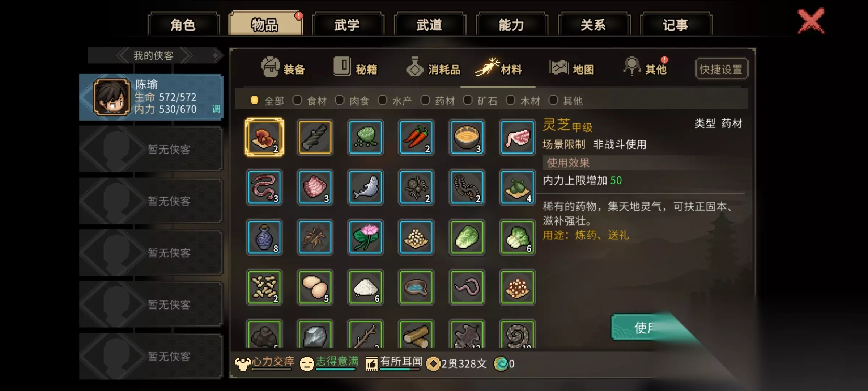Click the 调 adjust button on 陈瑜
The width and height of the screenshot is (868, 391).
[216, 109]
